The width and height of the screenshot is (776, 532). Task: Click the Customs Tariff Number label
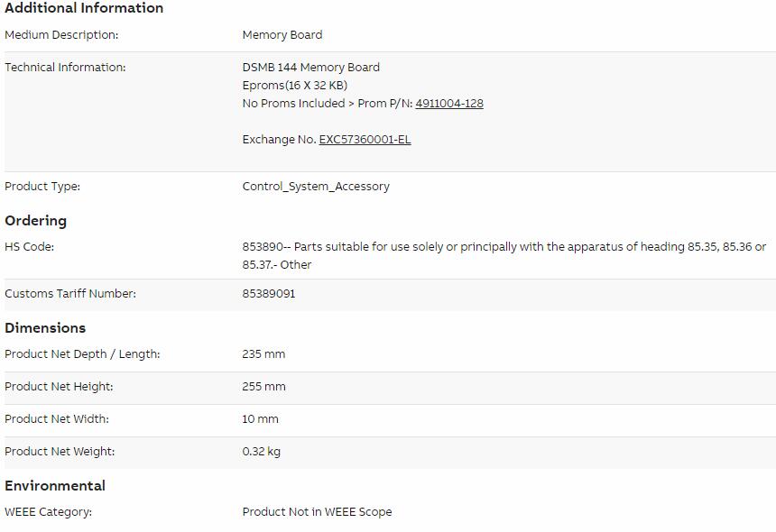pos(70,294)
